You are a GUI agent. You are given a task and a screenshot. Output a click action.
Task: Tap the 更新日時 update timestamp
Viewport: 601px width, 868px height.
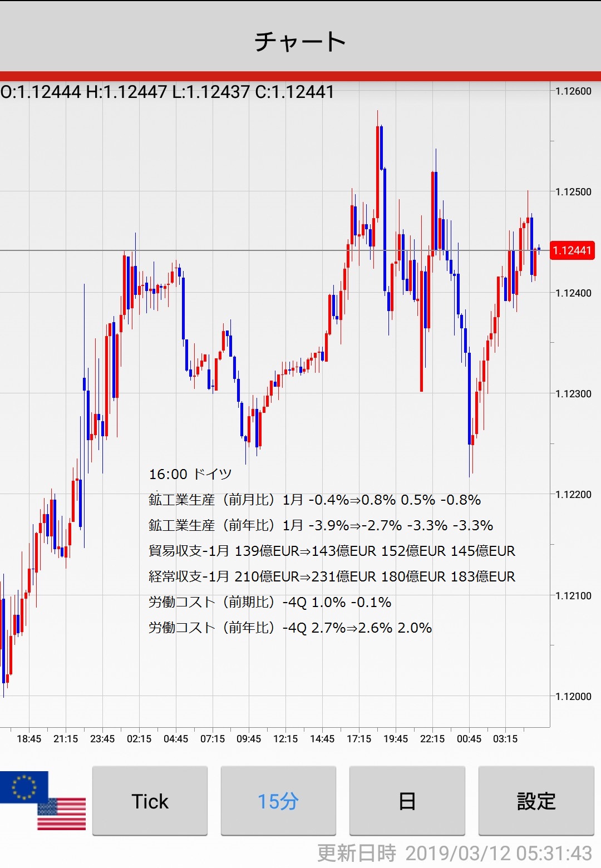454,853
